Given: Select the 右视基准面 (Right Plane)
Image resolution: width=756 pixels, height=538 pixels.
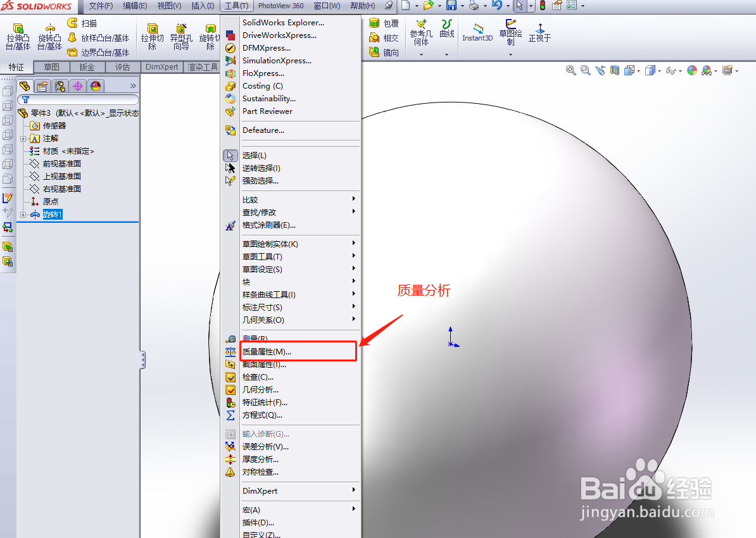Looking at the screenshot, I should [56, 189].
